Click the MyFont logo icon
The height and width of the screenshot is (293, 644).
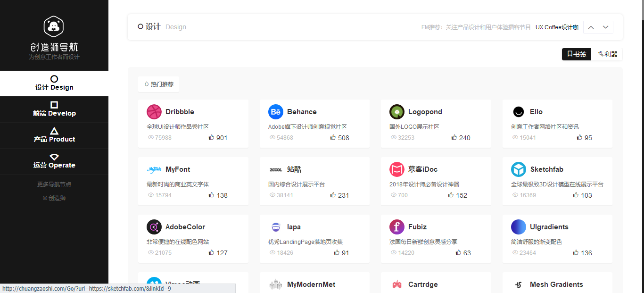click(x=154, y=169)
